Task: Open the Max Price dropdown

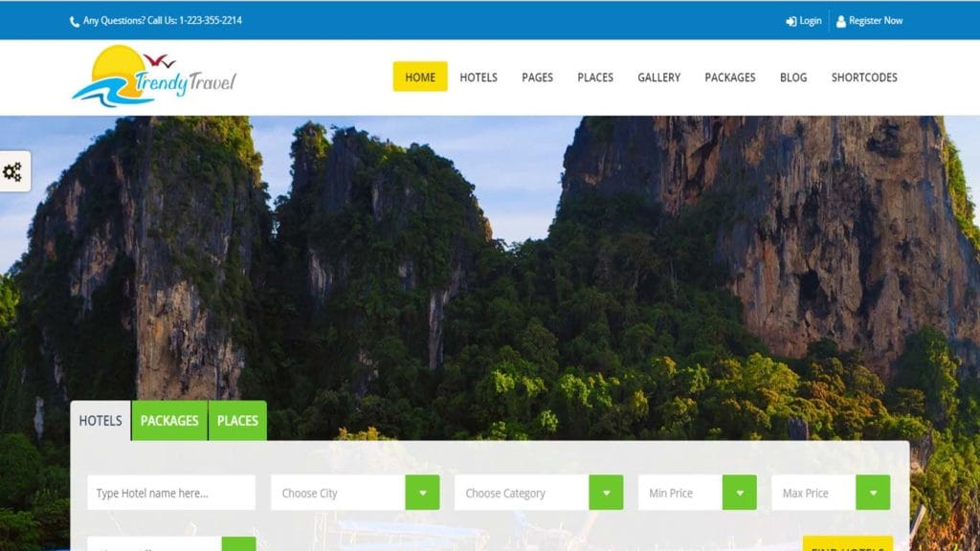Action: pyautogui.click(x=872, y=493)
